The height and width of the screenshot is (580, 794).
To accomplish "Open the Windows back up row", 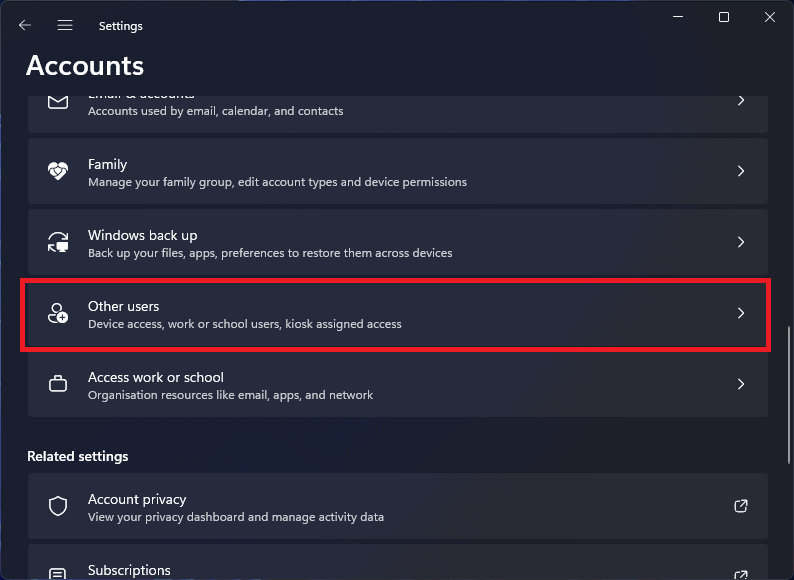I will click(x=396, y=242).
